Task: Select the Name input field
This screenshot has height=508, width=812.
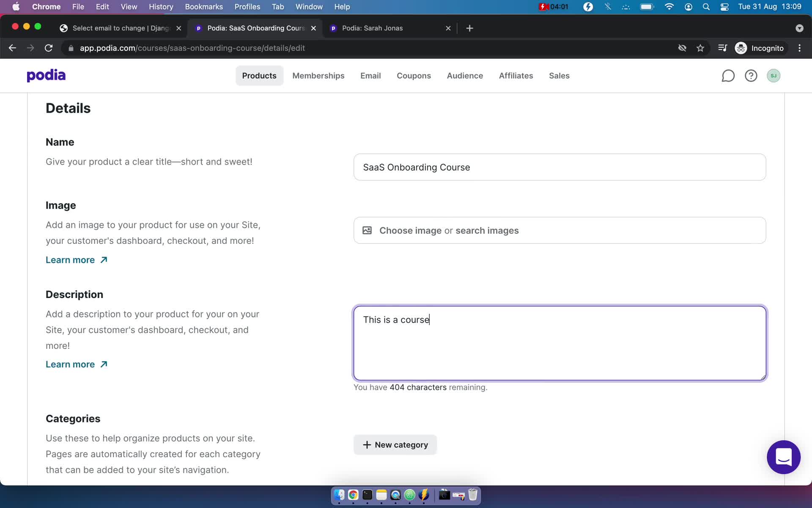Action: [560, 167]
